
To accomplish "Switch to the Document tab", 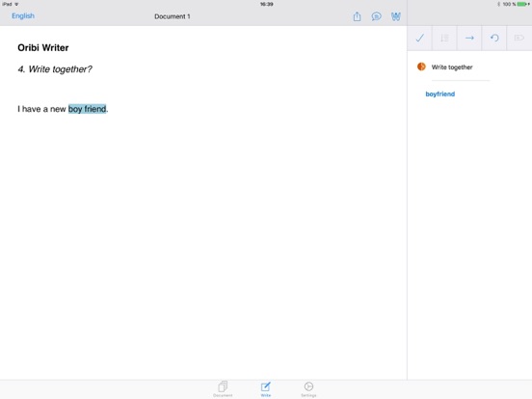I will coord(223,388).
